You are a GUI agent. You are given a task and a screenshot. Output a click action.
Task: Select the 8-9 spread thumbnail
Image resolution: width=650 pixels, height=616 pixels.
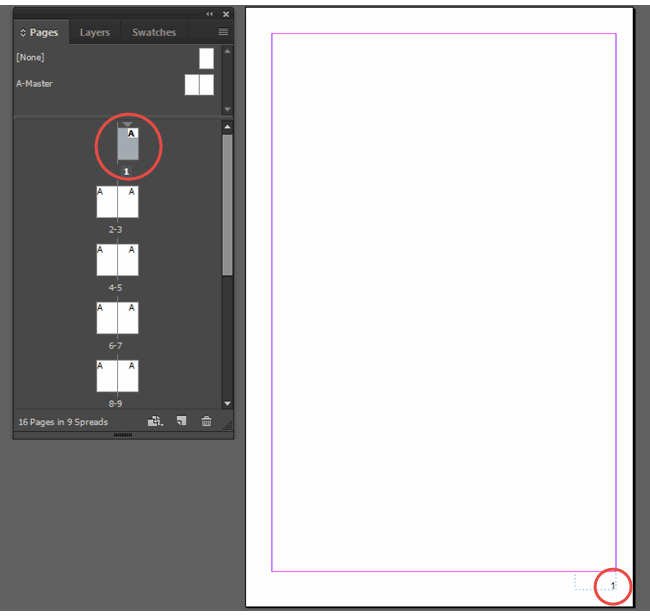click(x=117, y=376)
